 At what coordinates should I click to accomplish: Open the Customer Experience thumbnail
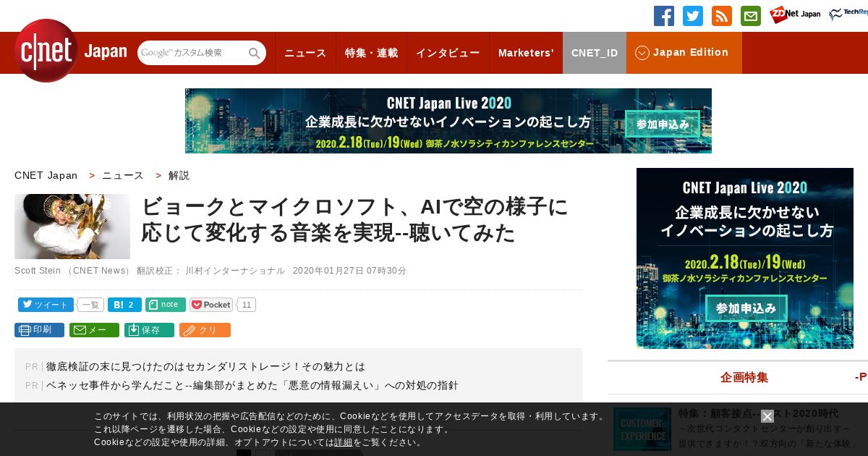point(642,428)
